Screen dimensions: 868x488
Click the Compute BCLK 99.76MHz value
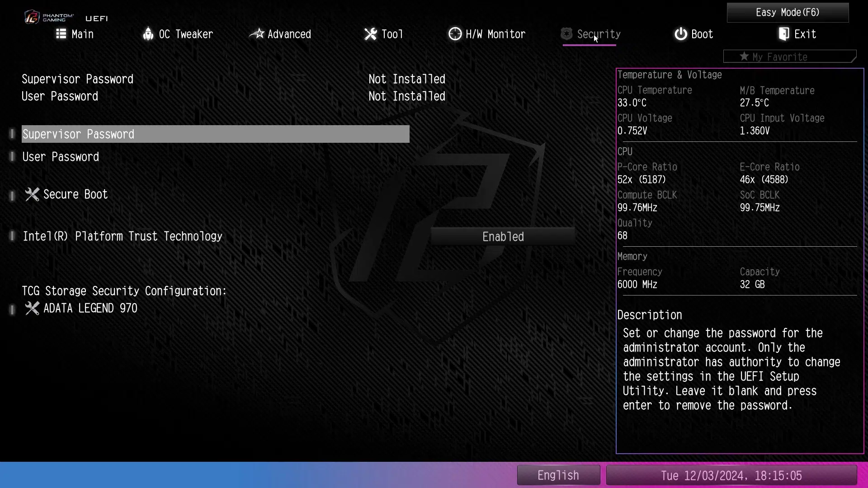coord(637,207)
